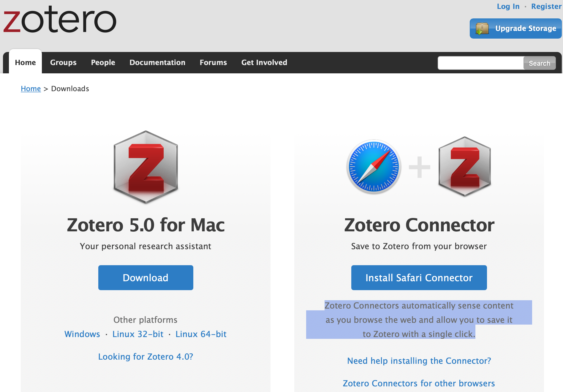Click the Upgrade Storage button

point(516,29)
